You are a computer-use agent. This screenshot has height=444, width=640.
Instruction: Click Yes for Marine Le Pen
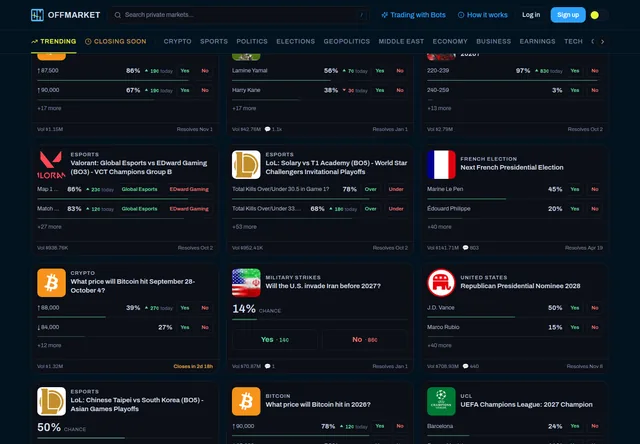coord(575,189)
